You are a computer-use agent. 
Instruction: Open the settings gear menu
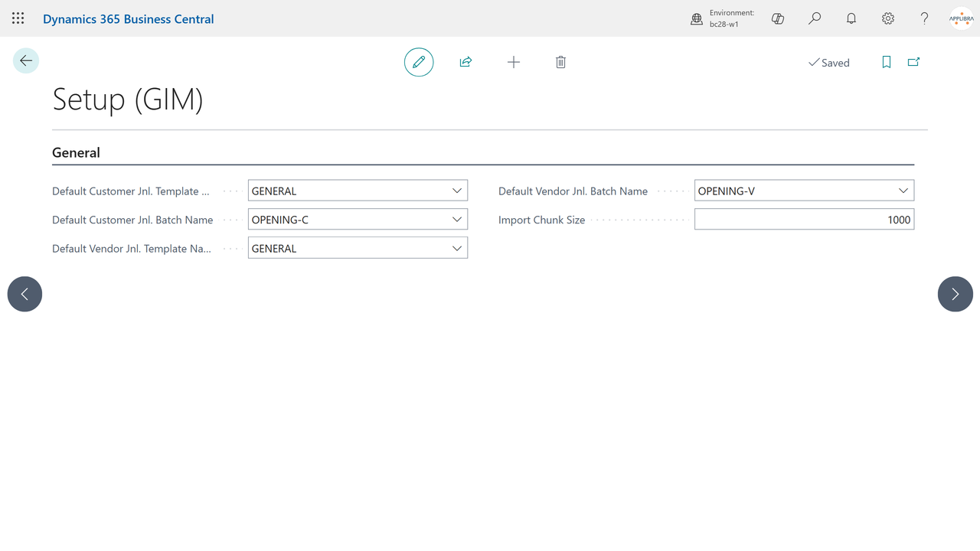[x=888, y=18]
